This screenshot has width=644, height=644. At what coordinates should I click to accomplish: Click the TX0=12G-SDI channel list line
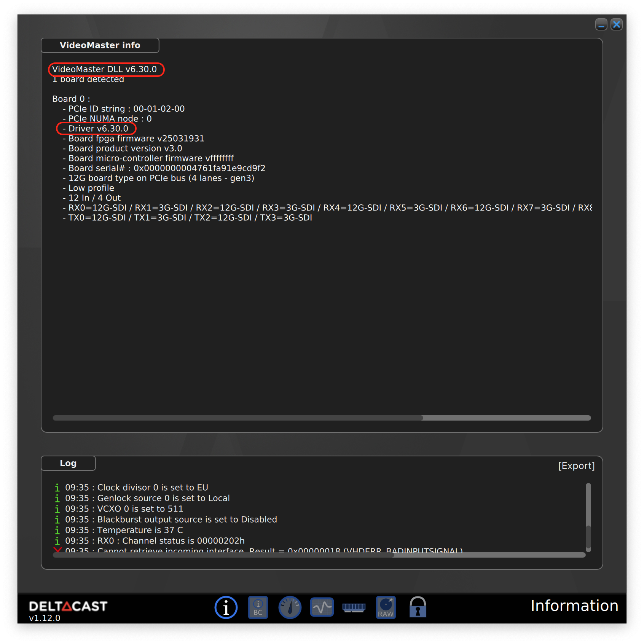[x=187, y=218]
